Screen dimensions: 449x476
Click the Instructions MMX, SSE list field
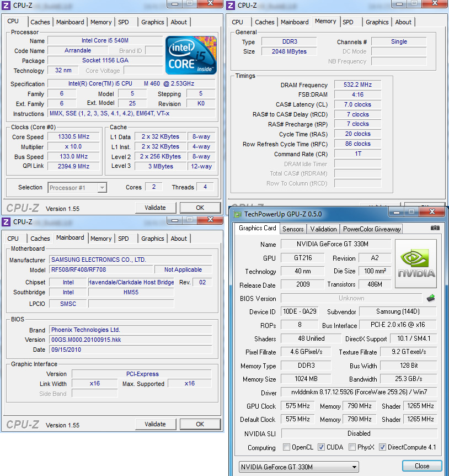[131, 114]
